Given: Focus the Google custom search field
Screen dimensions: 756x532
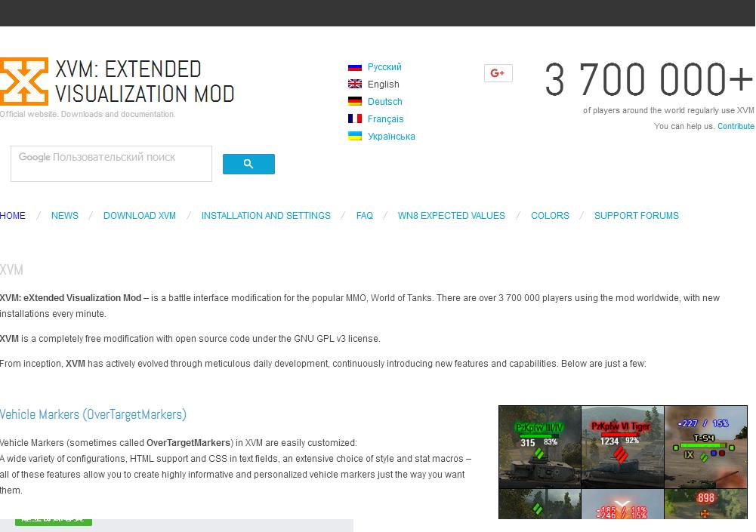Looking at the screenshot, I should tap(111, 164).
